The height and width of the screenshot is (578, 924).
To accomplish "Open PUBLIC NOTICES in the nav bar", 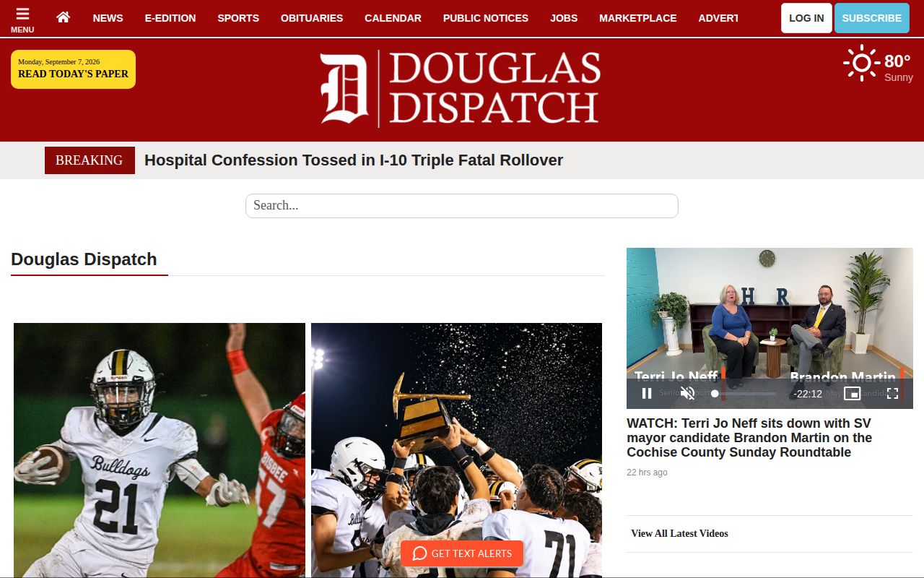I will (486, 18).
